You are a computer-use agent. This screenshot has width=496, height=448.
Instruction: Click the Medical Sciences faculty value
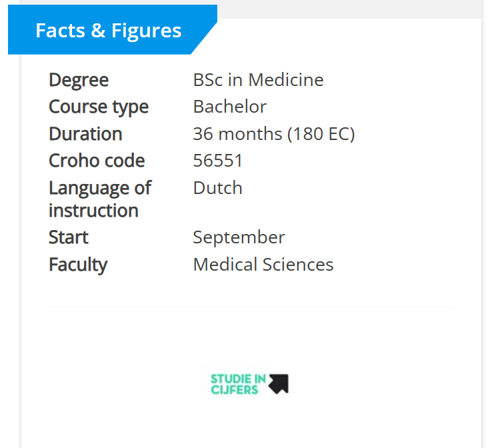(x=263, y=265)
